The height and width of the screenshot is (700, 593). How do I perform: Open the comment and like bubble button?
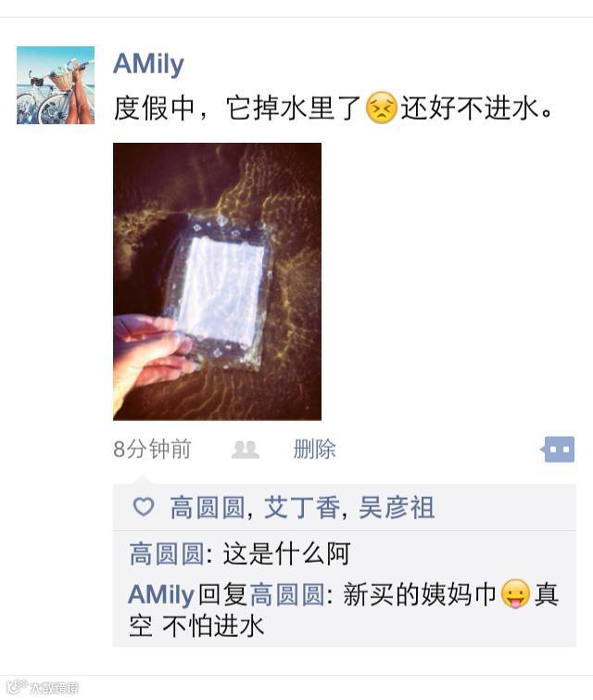click(558, 449)
